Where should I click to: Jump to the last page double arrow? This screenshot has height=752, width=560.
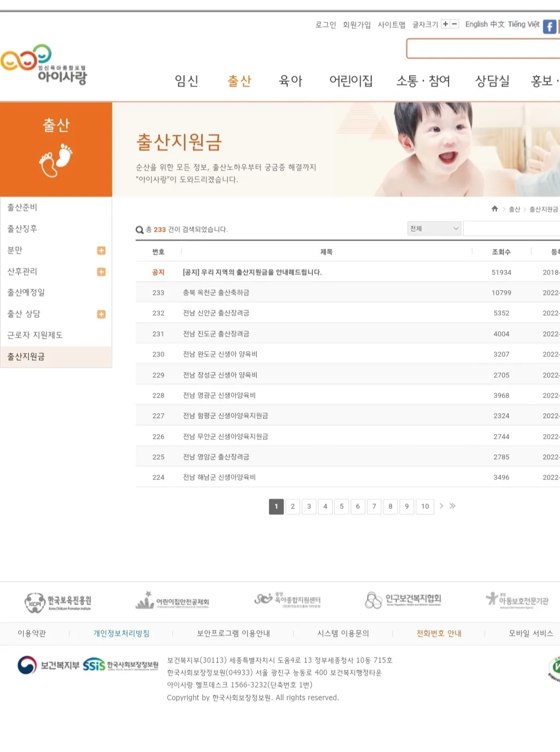[x=452, y=506]
